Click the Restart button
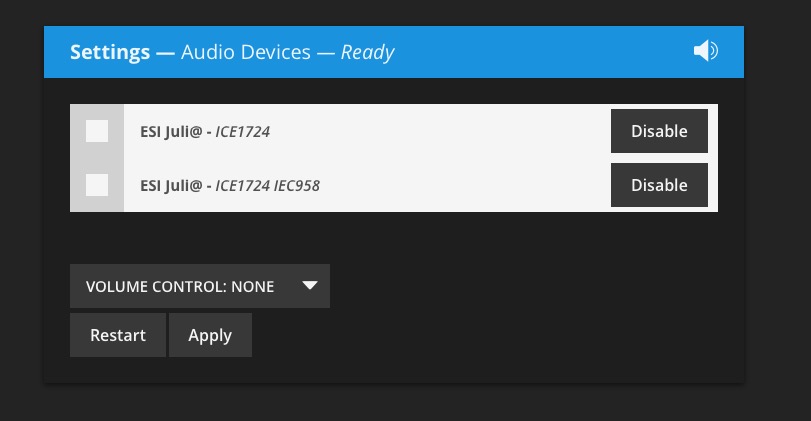 118,335
